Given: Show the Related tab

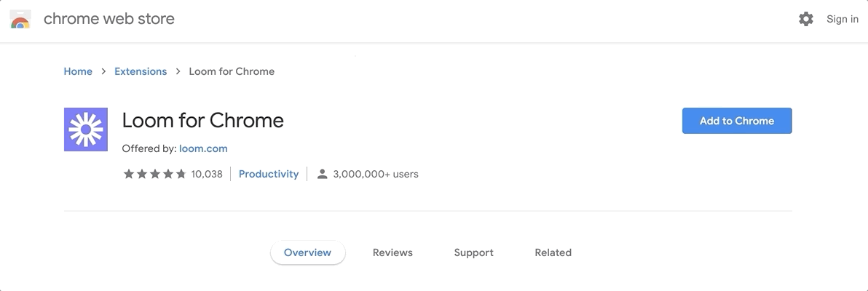Looking at the screenshot, I should pos(553,252).
